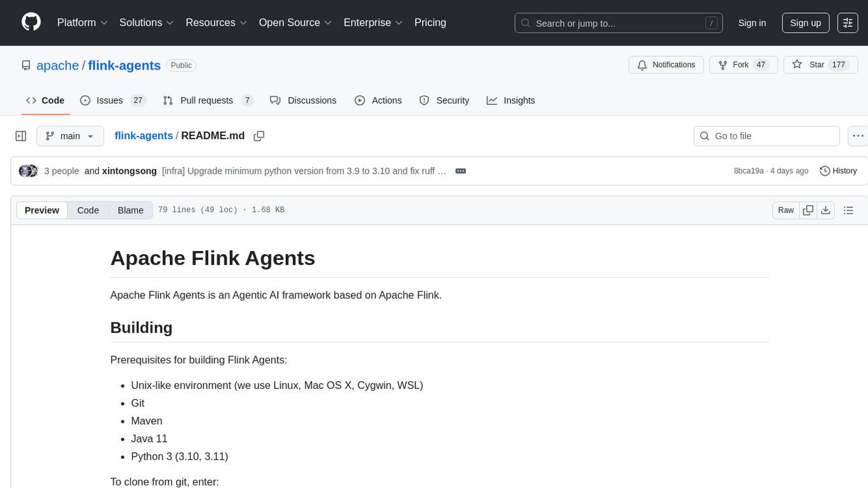
Task: Open the Pull requests tab
Action: click(208, 100)
